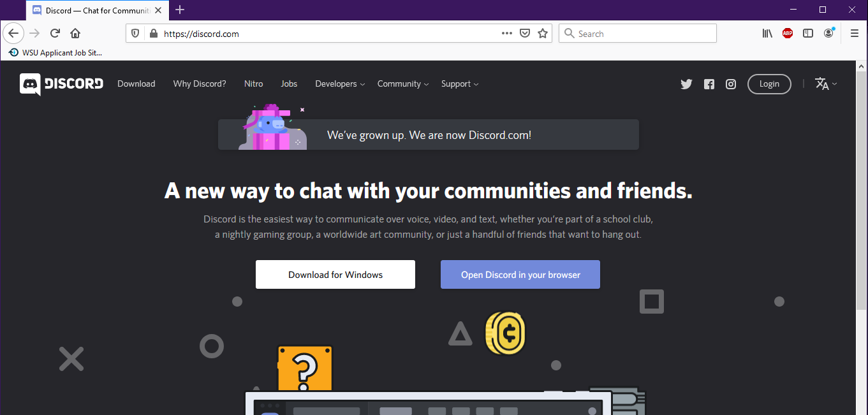Viewport: 868px width, 415px height.
Task: Click the Download for Windows button
Action: [x=335, y=275]
